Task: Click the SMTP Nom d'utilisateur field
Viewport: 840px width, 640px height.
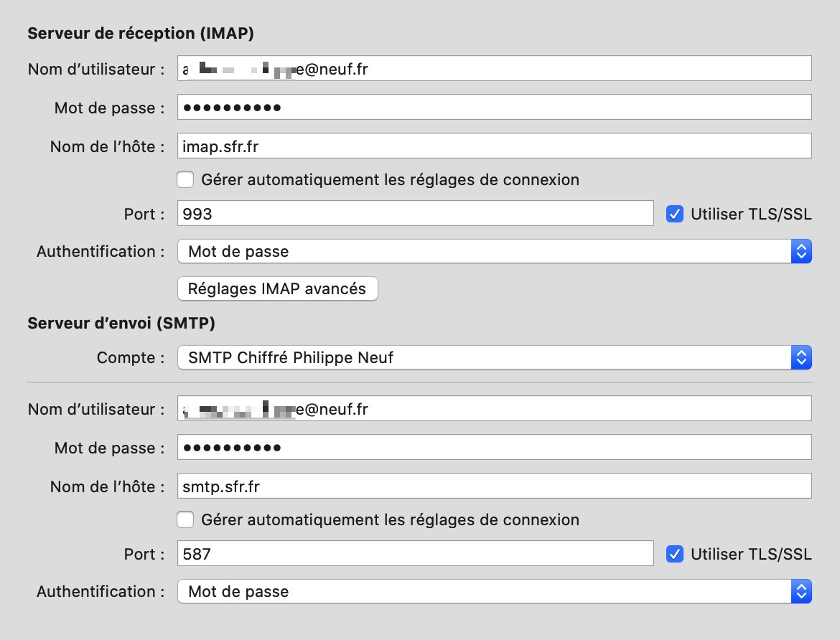Action: (495, 409)
